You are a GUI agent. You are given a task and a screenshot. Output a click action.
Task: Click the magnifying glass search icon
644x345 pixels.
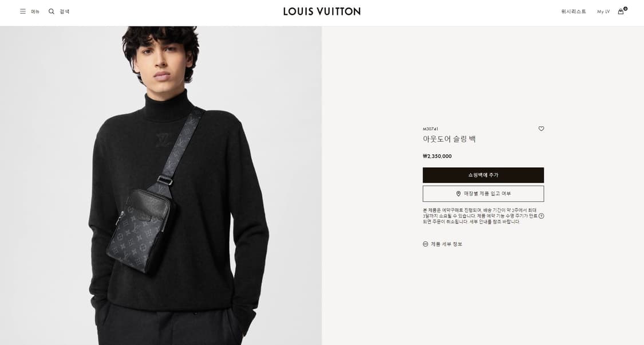click(x=52, y=11)
